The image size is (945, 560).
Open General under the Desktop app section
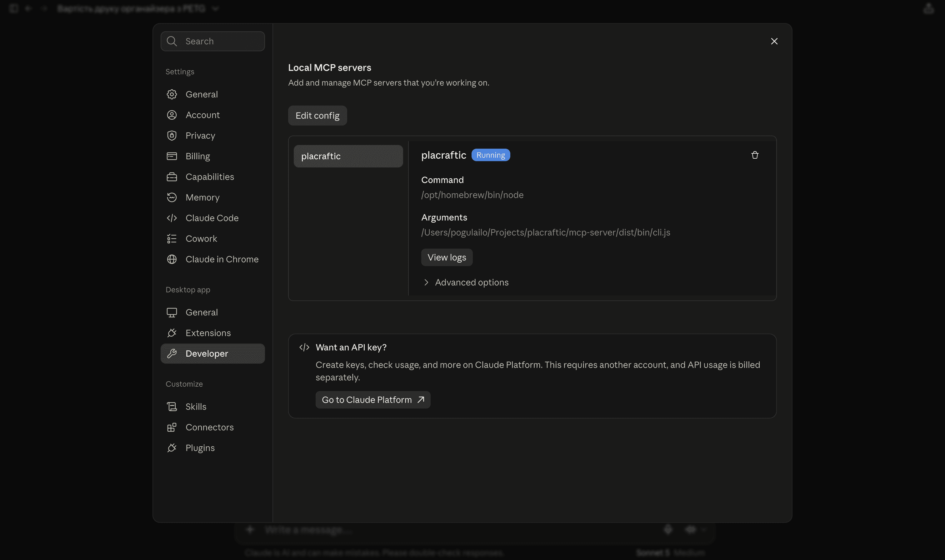click(212, 312)
